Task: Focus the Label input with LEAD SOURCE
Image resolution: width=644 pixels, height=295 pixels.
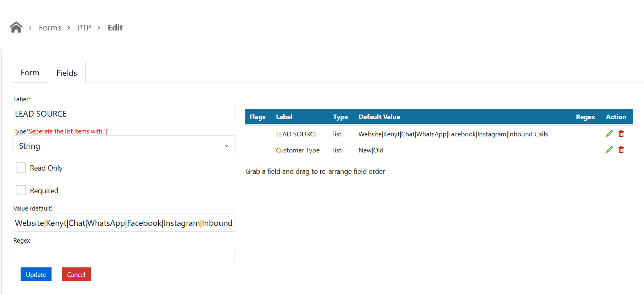Action: [124, 113]
